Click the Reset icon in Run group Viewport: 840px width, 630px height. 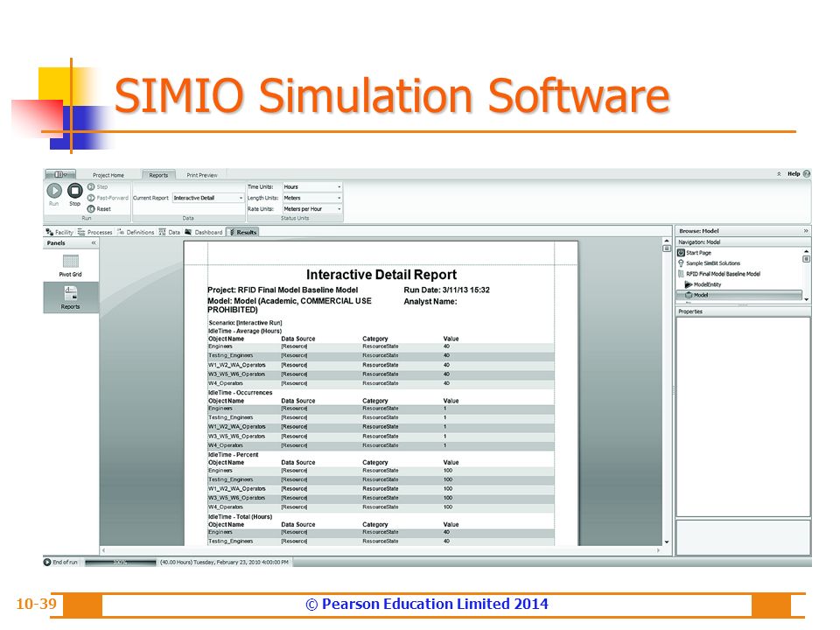pos(91,209)
